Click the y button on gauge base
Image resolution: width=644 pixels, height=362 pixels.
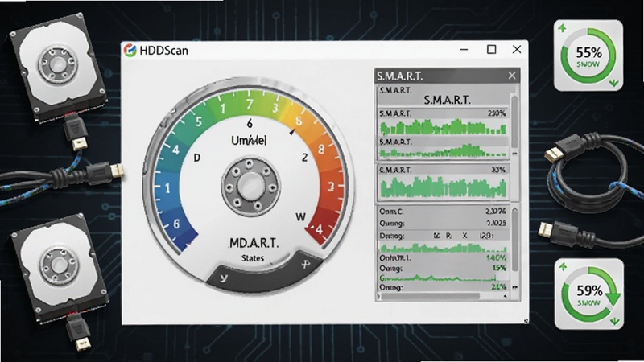click(223, 278)
